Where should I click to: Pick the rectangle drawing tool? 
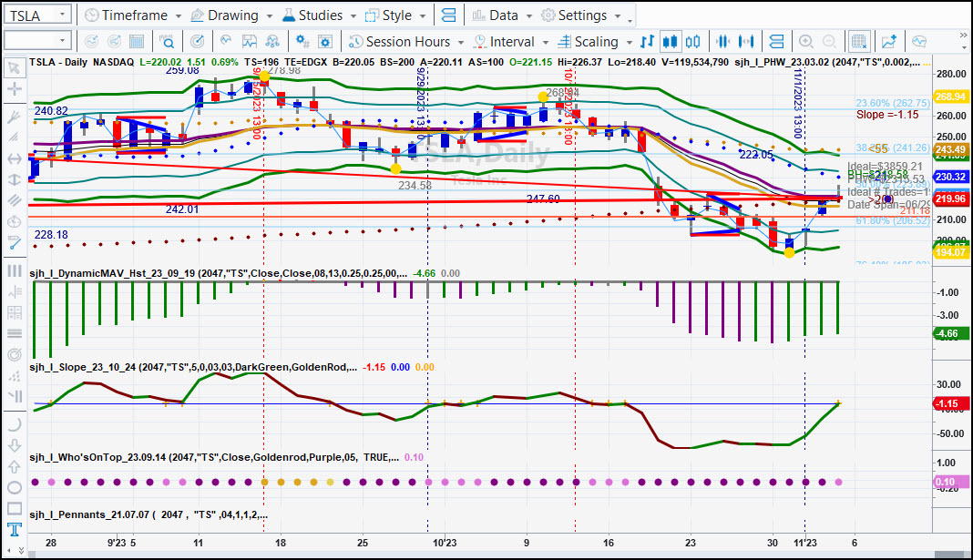(x=14, y=508)
